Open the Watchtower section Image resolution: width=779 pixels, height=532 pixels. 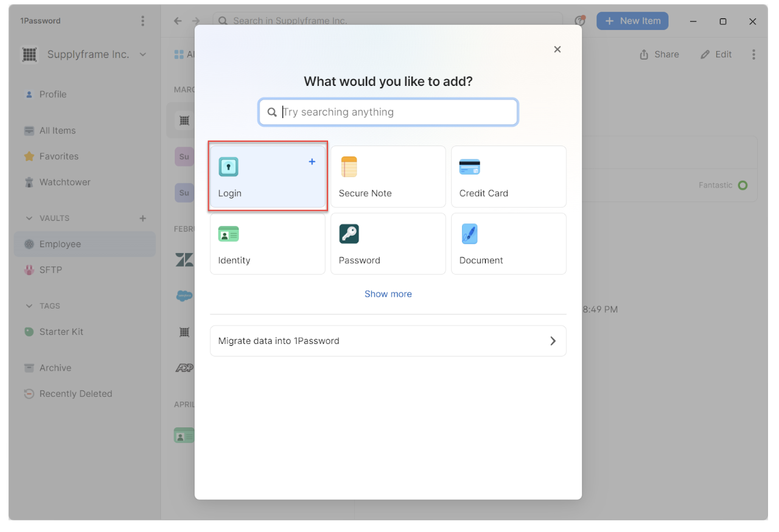tap(65, 182)
